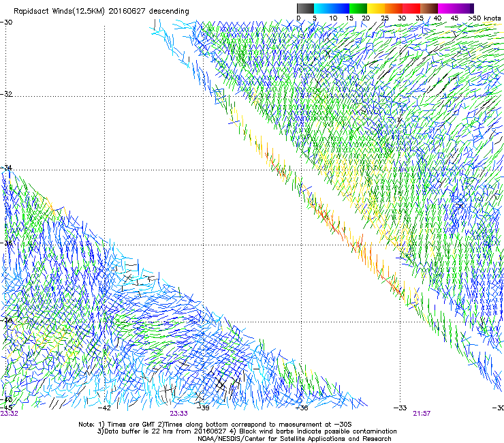The width and height of the screenshot is (504, 443).
Task: Click the '10' label under the color legend
Action: 333,18
